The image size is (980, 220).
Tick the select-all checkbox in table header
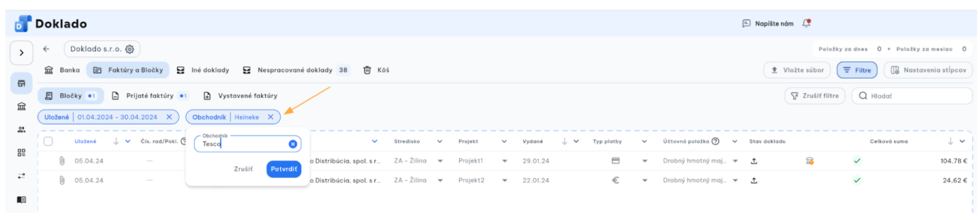click(48, 141)
